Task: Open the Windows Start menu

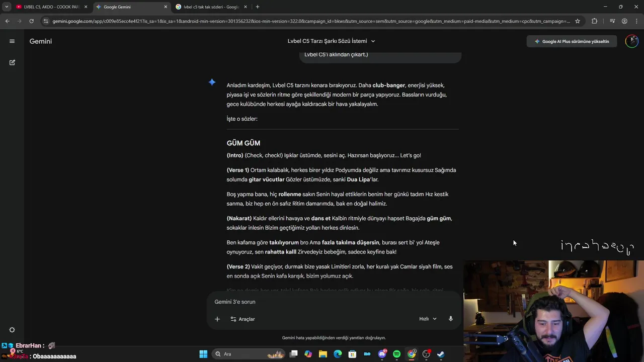Action: coord(203,354)
